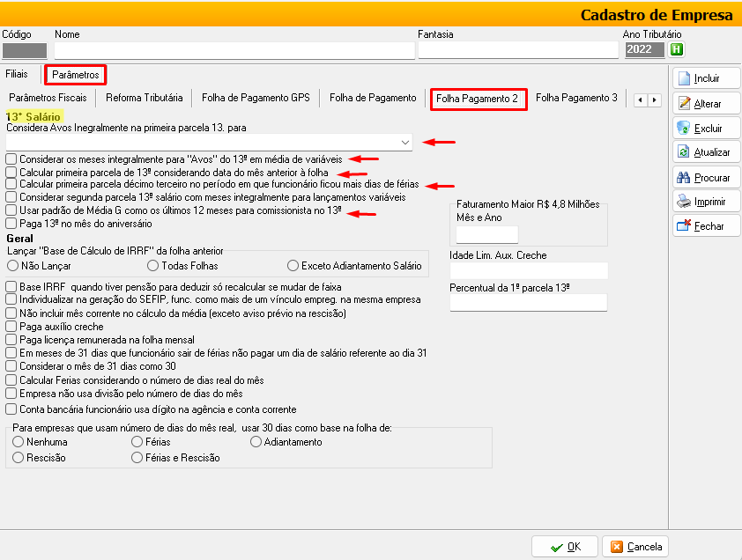Image resolution: width=742 pixels, height=560 pixels.
Task: Select the 'Todas Folhas' radio option
Action: pyautogui.click(x=154, y=265)
